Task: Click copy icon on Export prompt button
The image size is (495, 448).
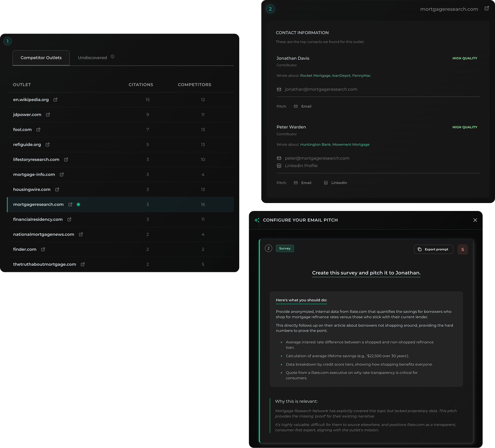Action: (420, 249)
